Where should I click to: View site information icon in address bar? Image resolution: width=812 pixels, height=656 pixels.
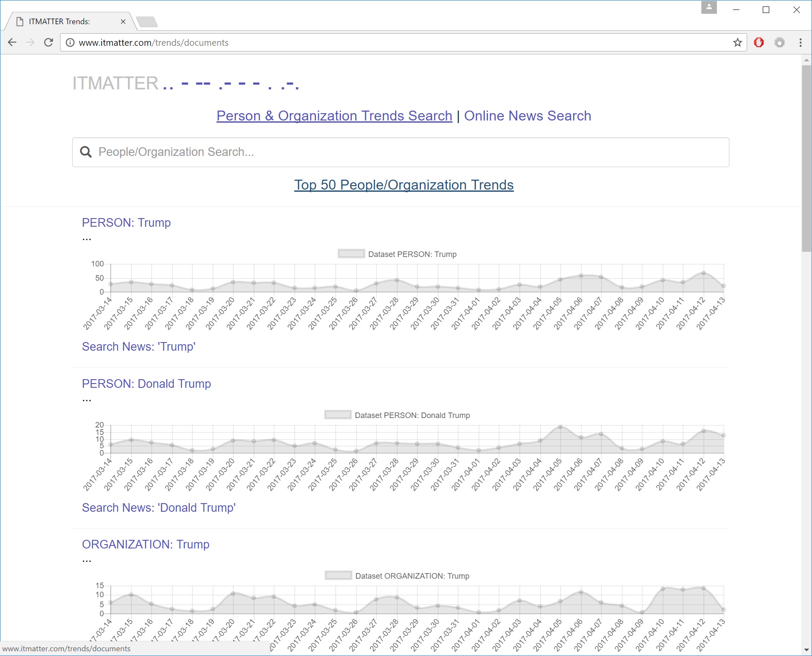70,42
